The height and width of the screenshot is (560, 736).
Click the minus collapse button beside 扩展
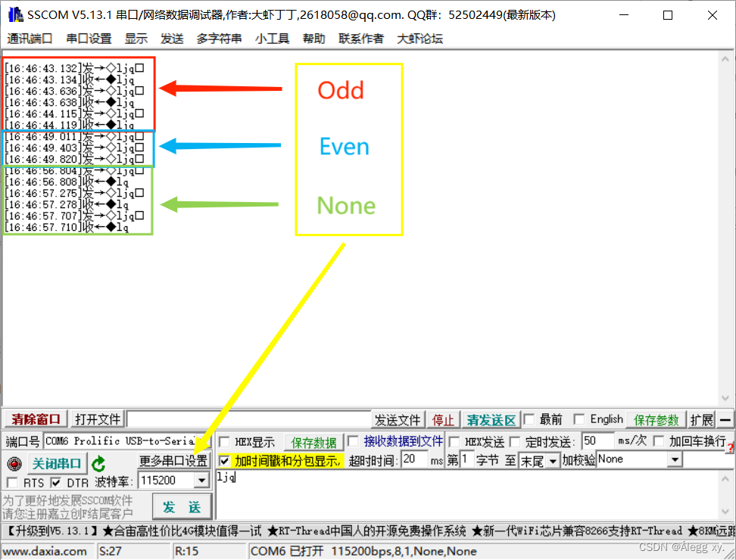click(725, 419)
